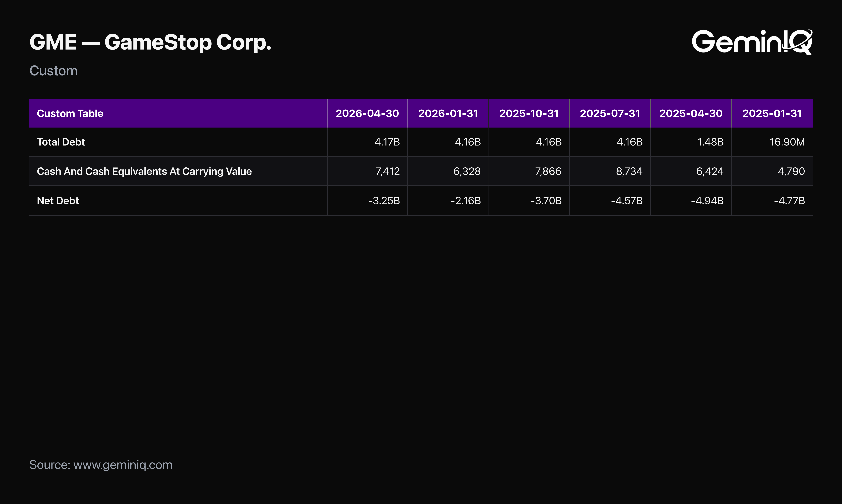Select the 2025-10-31 column header
Image resolution: width=842 pixels, height=504 pixels.
tap(529, 113)
